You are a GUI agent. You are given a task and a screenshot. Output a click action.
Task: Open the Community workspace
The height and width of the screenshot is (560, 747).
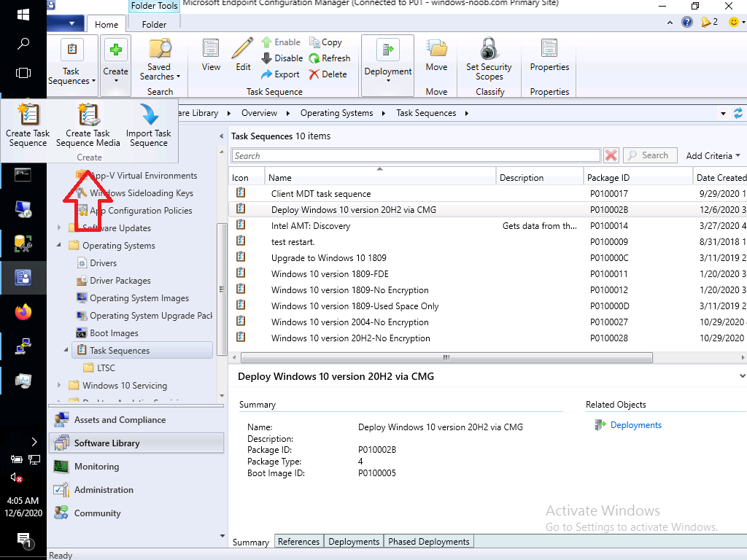click(x=136, y=513)
